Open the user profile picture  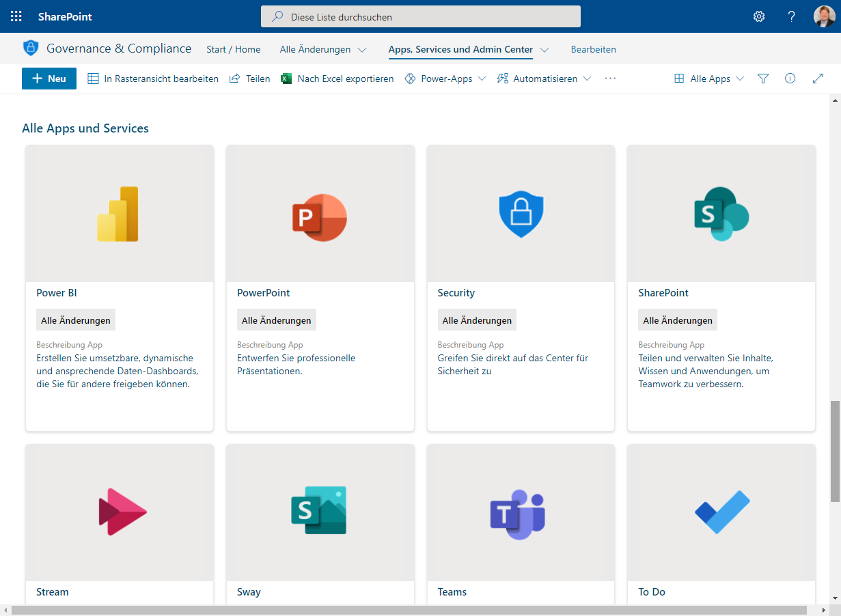click(x=825, y=16)
